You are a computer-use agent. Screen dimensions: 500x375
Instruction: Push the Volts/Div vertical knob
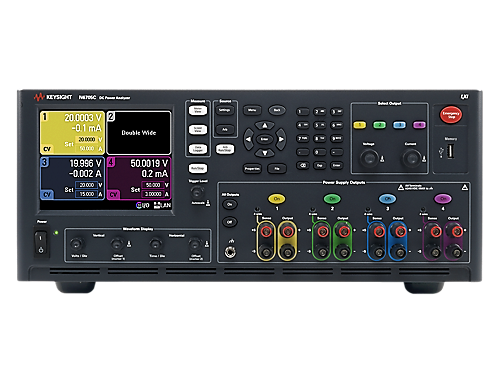point(76,244)
